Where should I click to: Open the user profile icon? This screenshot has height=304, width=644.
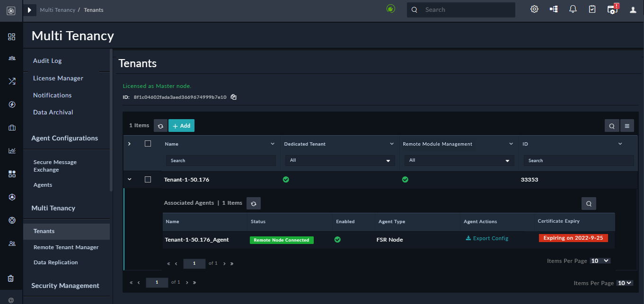click(633, 9)
